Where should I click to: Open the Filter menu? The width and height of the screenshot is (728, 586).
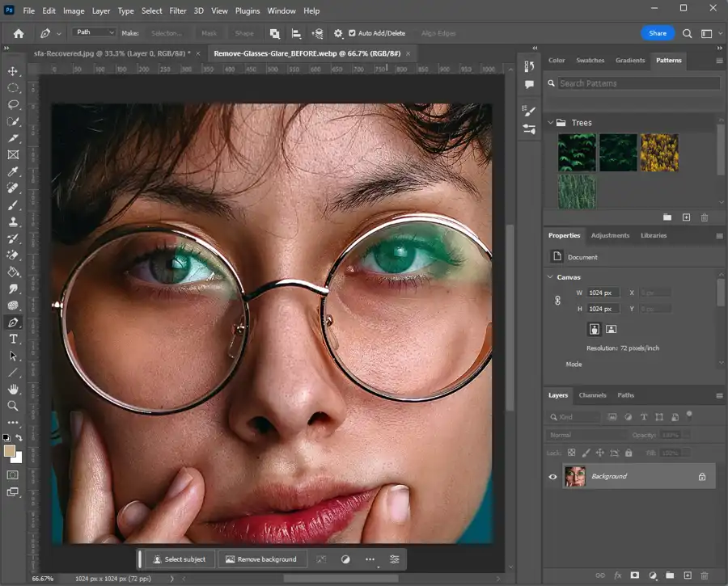pos(178,11)
